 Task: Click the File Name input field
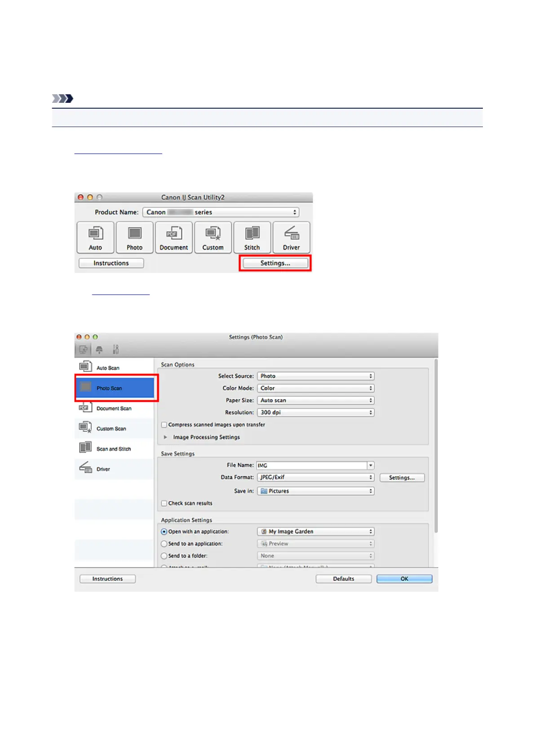pos(312,466)
